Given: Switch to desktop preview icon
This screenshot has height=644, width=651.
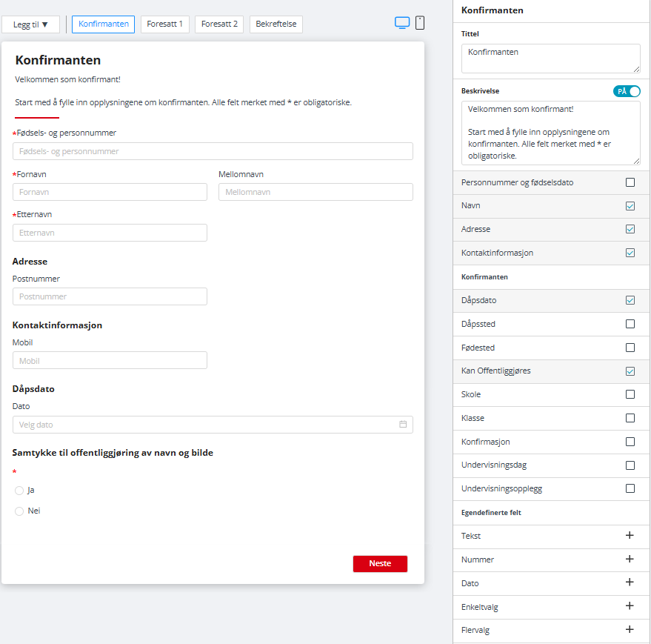Looking at the screenshot, I should (x=402, y=23).
